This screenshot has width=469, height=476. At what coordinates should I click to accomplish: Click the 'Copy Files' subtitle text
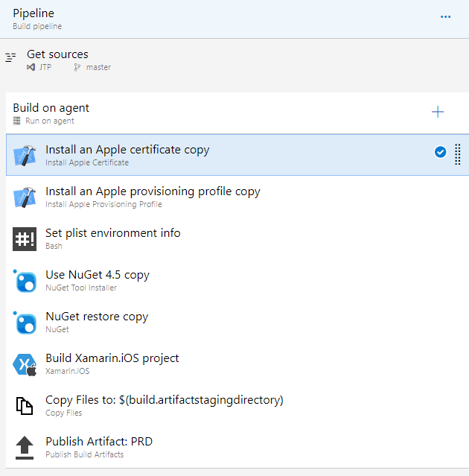click(64, 413)
